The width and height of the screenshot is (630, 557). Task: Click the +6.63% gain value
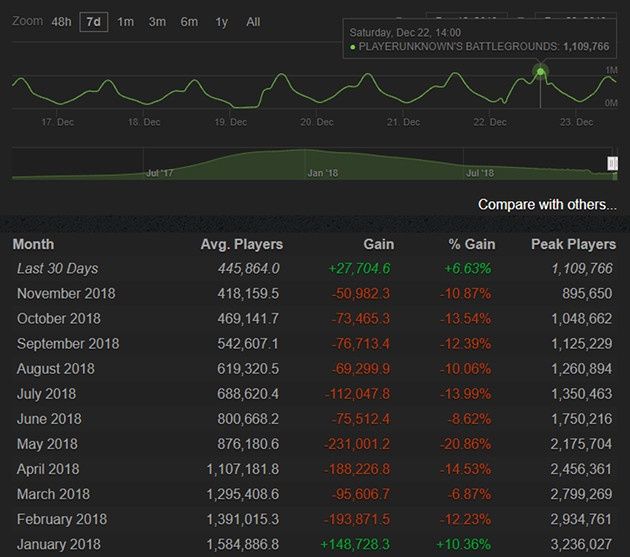468,268
